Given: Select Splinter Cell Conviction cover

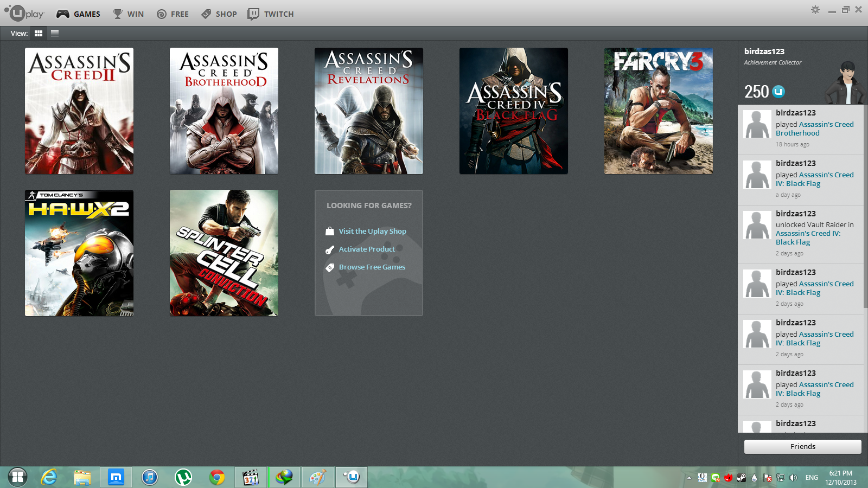Looking at the screenshot, I should pos(224,253).
